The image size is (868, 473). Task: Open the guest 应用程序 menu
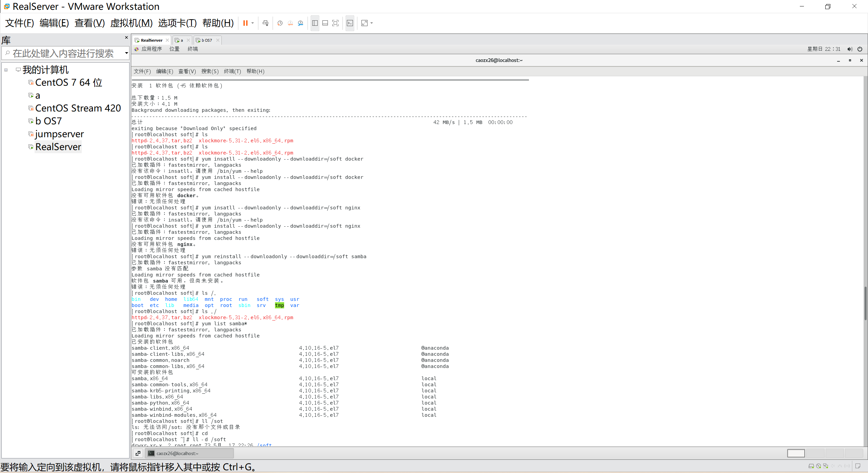[151, 49]
